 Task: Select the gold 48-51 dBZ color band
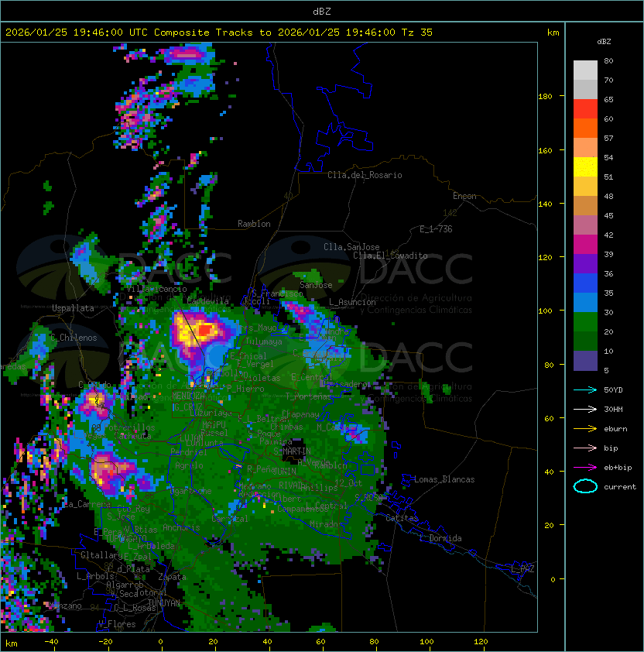pos(585,187)
